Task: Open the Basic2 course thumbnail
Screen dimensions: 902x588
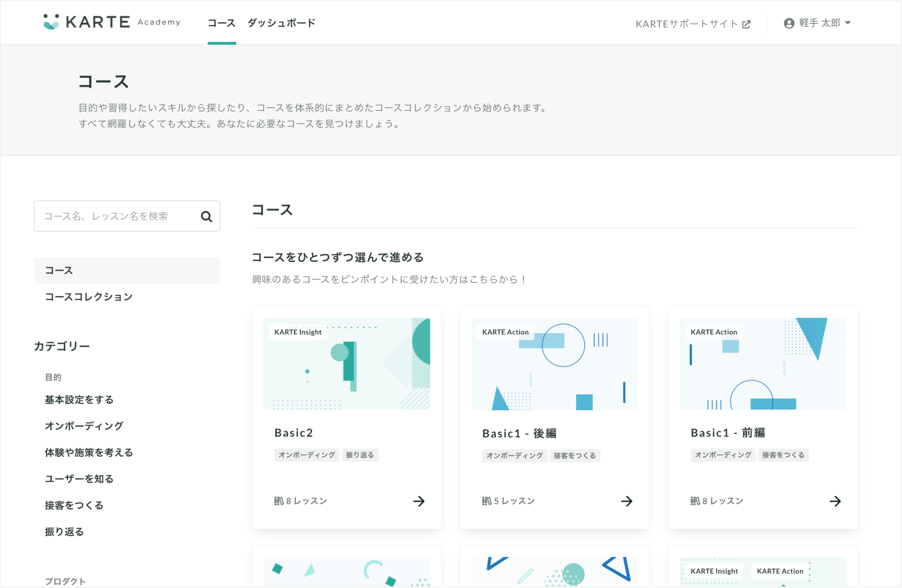Action: (347, 364)
